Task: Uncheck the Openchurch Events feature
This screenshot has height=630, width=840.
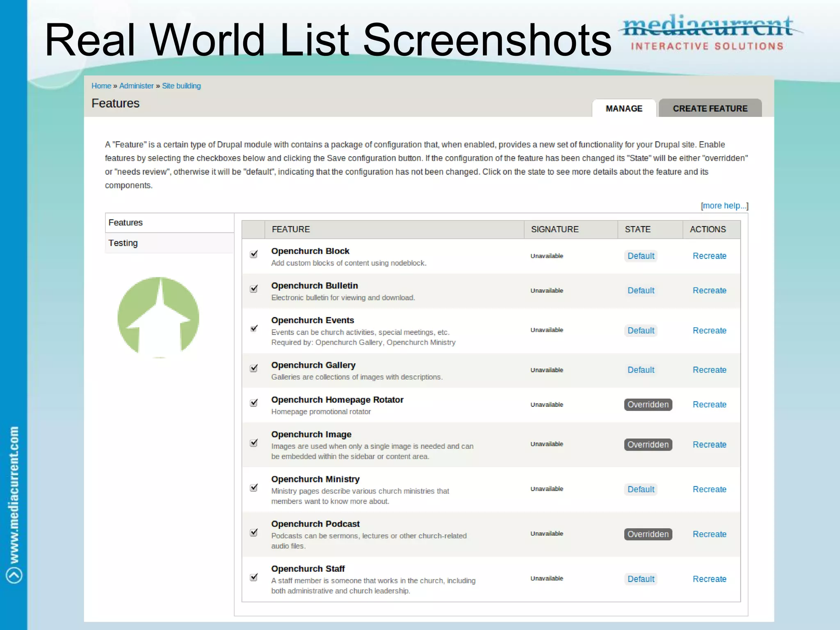Action: 254,329
